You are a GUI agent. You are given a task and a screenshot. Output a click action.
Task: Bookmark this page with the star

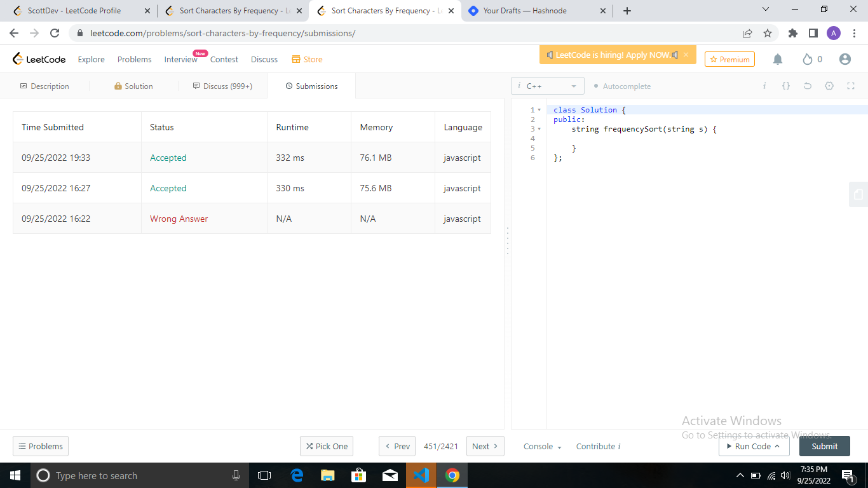click(768, 33)
